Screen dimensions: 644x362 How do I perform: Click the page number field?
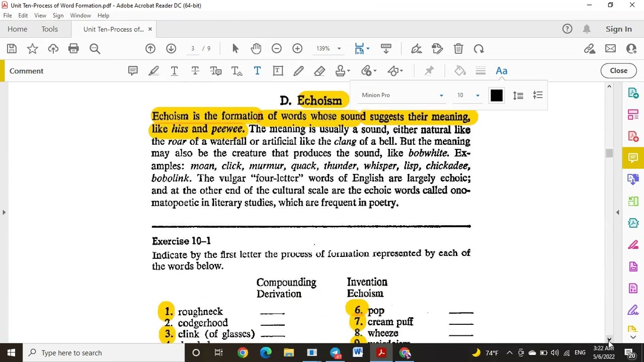(193, 49)
